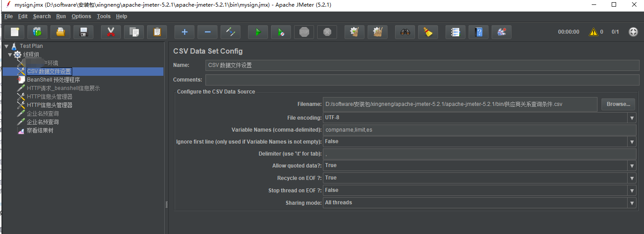Screen dimensions: 644x234
Task: Click the Open file folder icon
Action: point(60,32)
